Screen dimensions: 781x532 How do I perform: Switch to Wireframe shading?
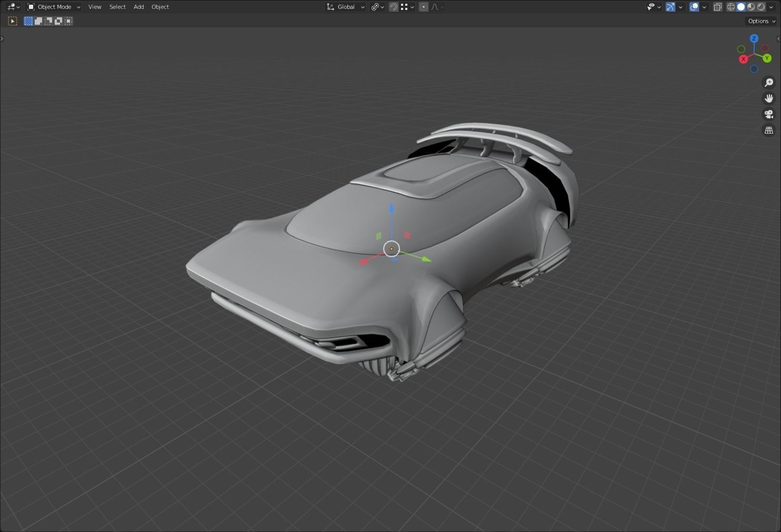click(x=731, y=7)
